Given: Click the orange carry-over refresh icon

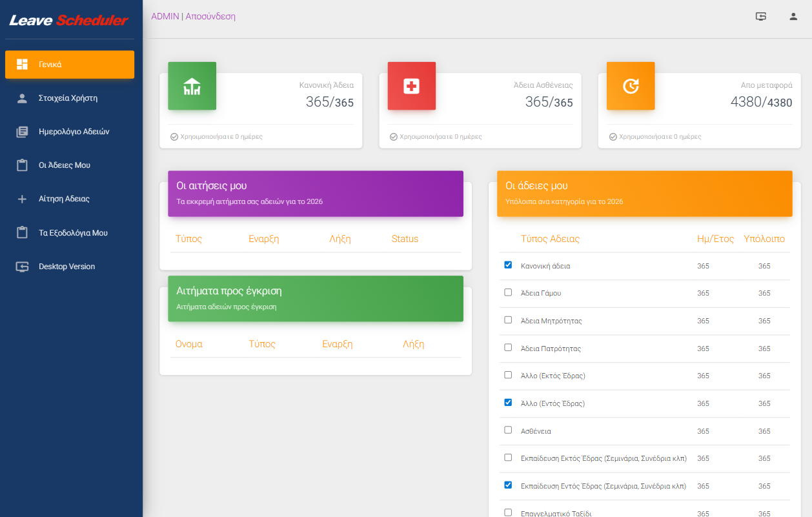Looking at the screenshot, I should (x=631, y=86).
